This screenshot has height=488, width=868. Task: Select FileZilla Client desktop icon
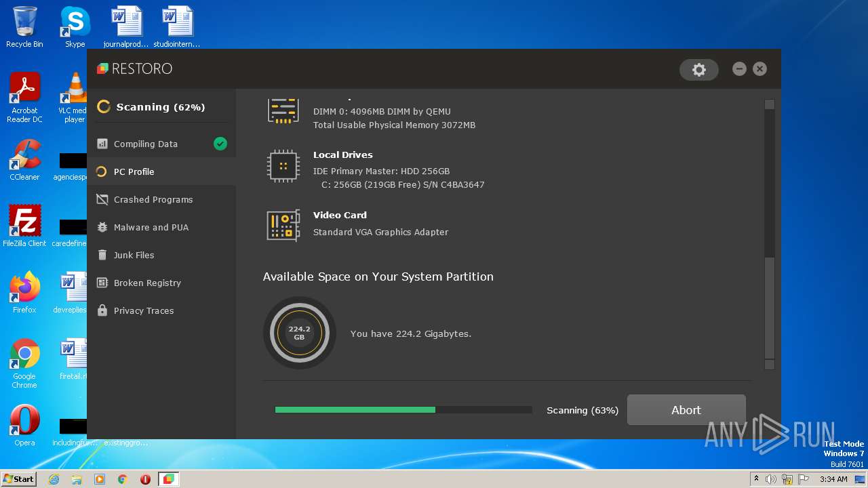coord(24,226)
